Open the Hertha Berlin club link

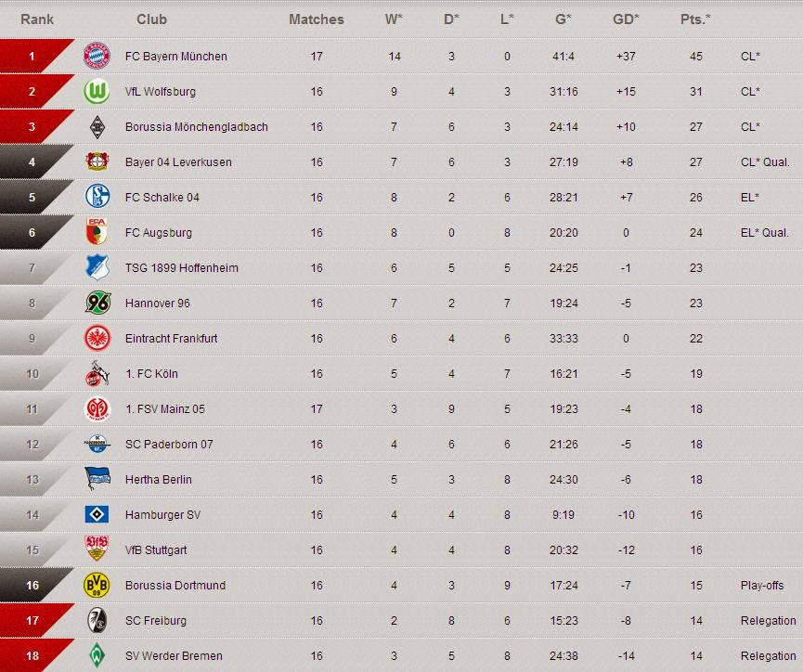point(158,480)
